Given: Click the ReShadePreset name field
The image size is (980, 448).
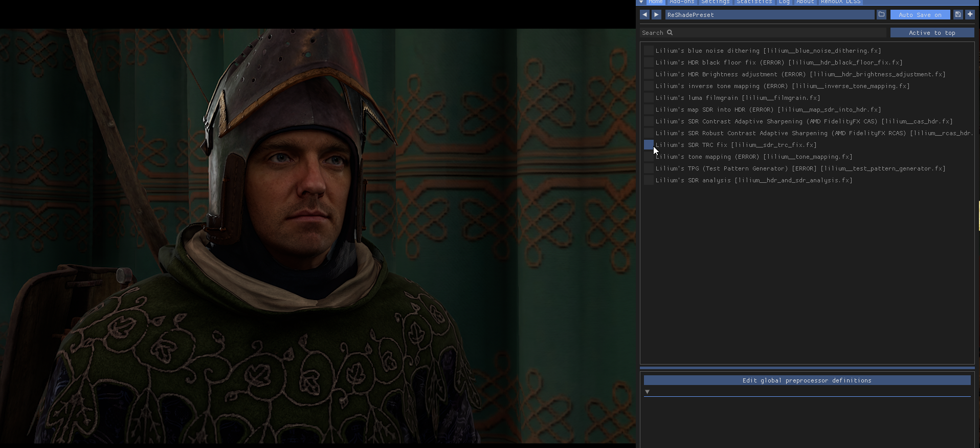Looking at the screenshot, I should tap(770, 15).
